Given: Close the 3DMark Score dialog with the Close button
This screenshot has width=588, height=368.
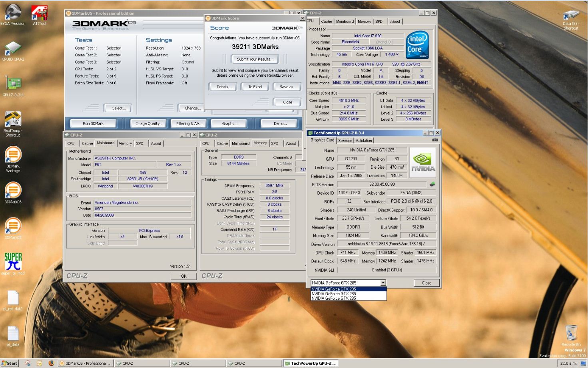Looking at the screenshot, I should (x=287, y=102).
